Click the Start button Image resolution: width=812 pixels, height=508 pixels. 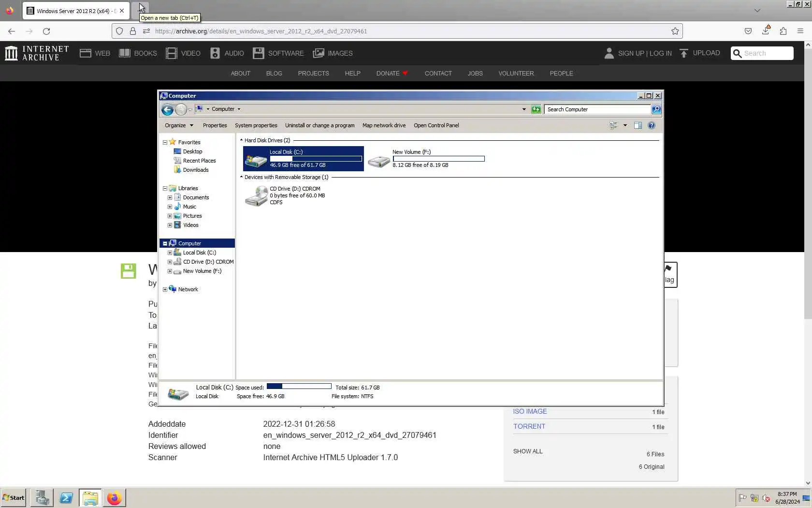[x=14, y=498]
